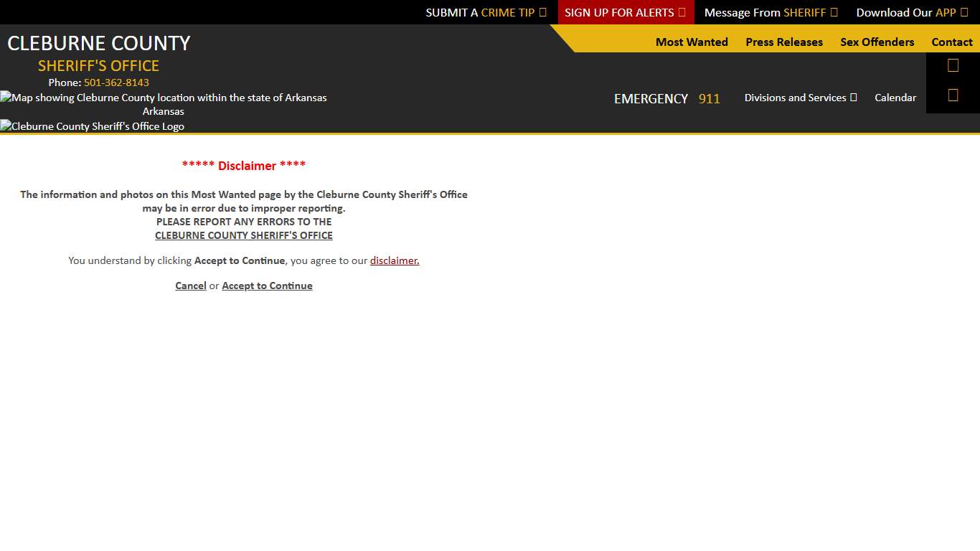Click the icon after SUBMIT A CRIME TIP

tap(542, 12)
